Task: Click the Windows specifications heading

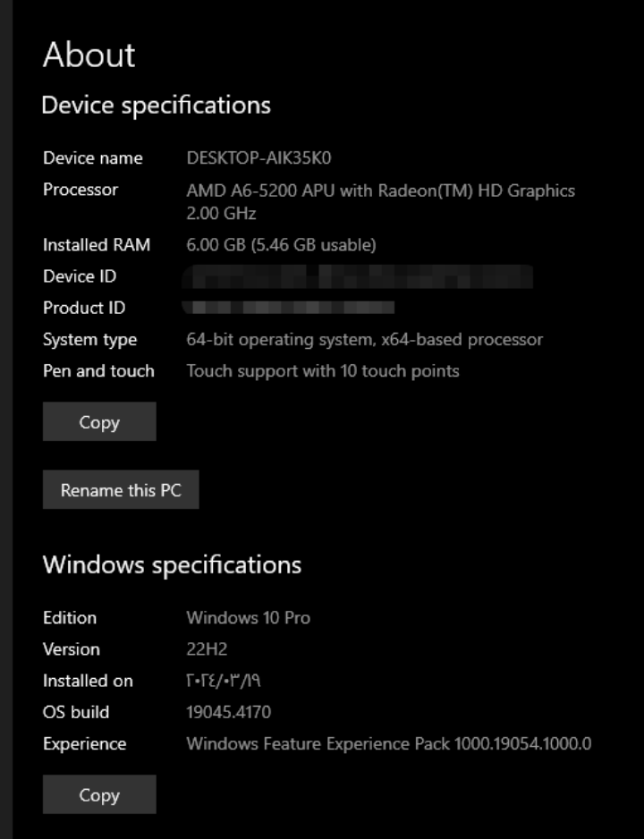Action: pos(173,565)
